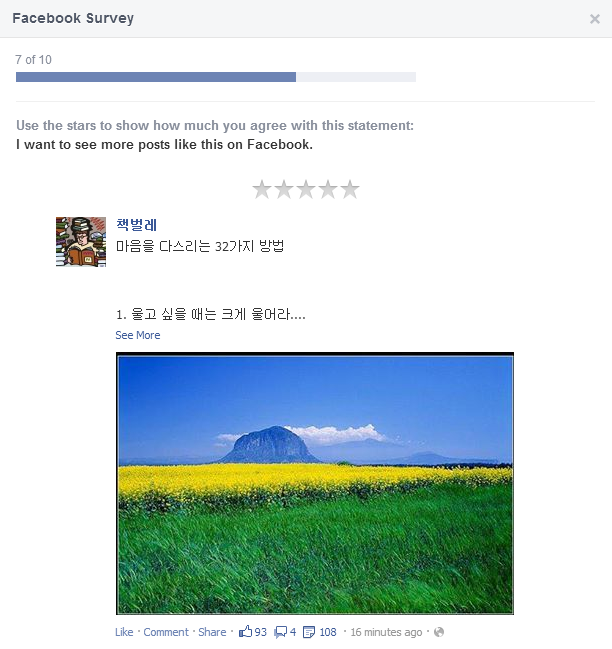Screen dimensions: 612x649
Task: Click the survey progress bar
Action: 216,77
